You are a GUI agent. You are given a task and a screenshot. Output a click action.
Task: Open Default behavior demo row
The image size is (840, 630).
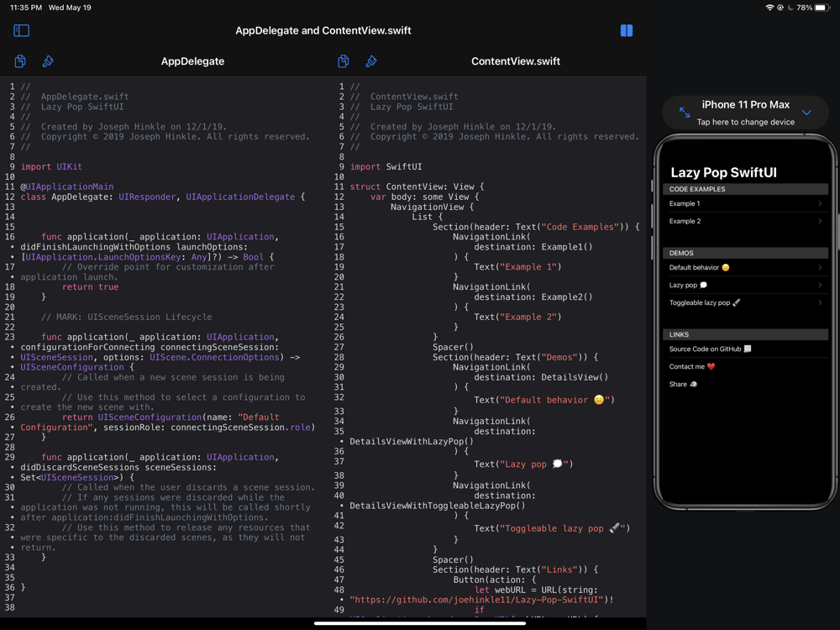[745, 267]
